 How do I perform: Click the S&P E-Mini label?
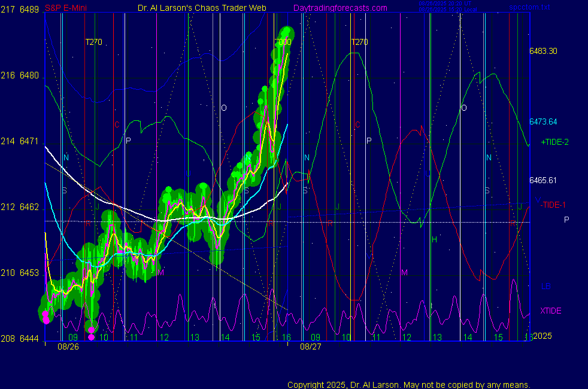[x=64, y=8]
